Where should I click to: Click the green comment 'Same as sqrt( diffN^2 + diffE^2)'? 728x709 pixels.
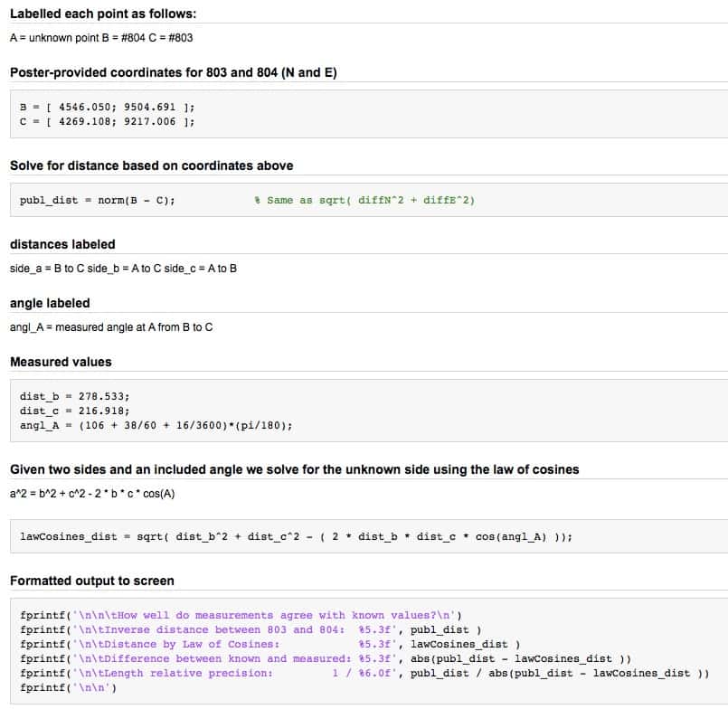[x=371, y=201]
